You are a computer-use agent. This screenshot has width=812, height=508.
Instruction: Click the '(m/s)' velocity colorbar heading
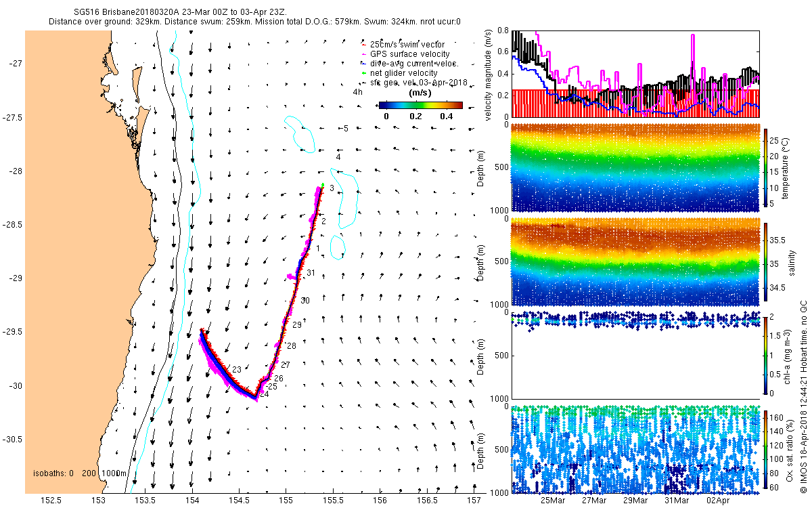(421, 93)
